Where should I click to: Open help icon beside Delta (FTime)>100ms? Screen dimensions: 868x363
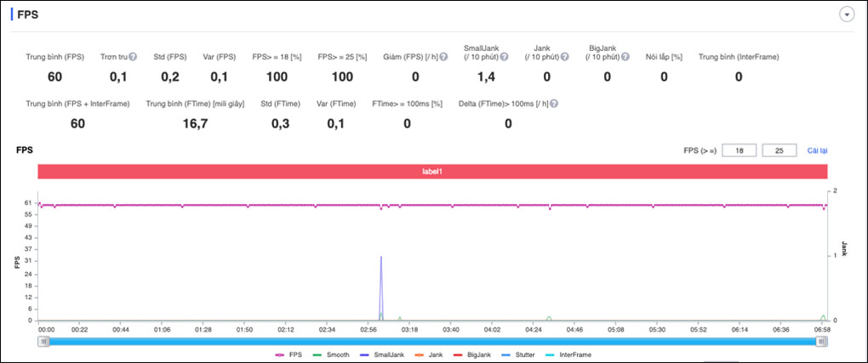click(x=554, y=104)
